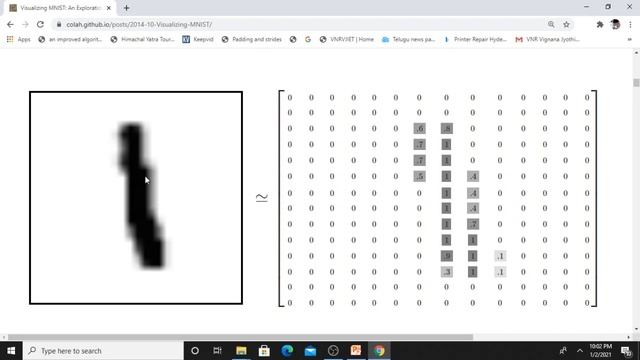The image size is (640, 360).
Task: Open PowerPoint from the taskbar
Action: tap(356, 351)
